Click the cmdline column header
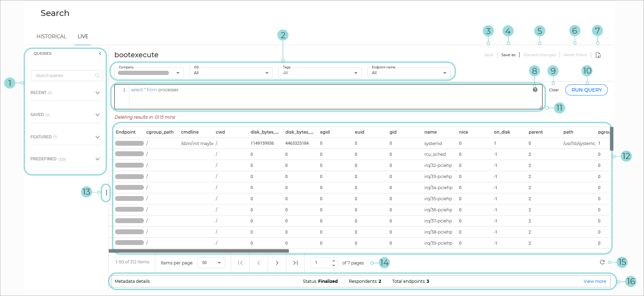644x296 pixels. pos(190,132)
